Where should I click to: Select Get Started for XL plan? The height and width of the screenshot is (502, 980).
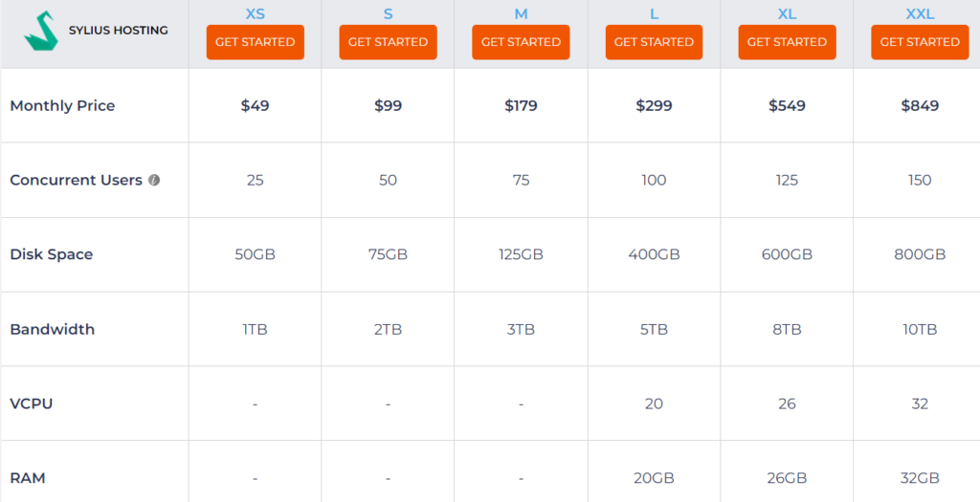[x=787, y=42]
